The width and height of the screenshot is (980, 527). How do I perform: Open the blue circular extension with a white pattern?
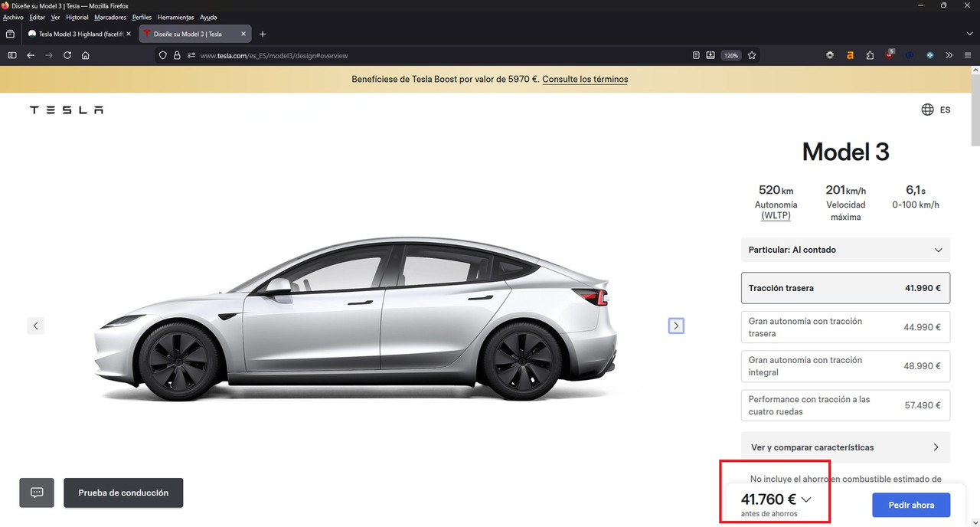(x=929, y=55)
